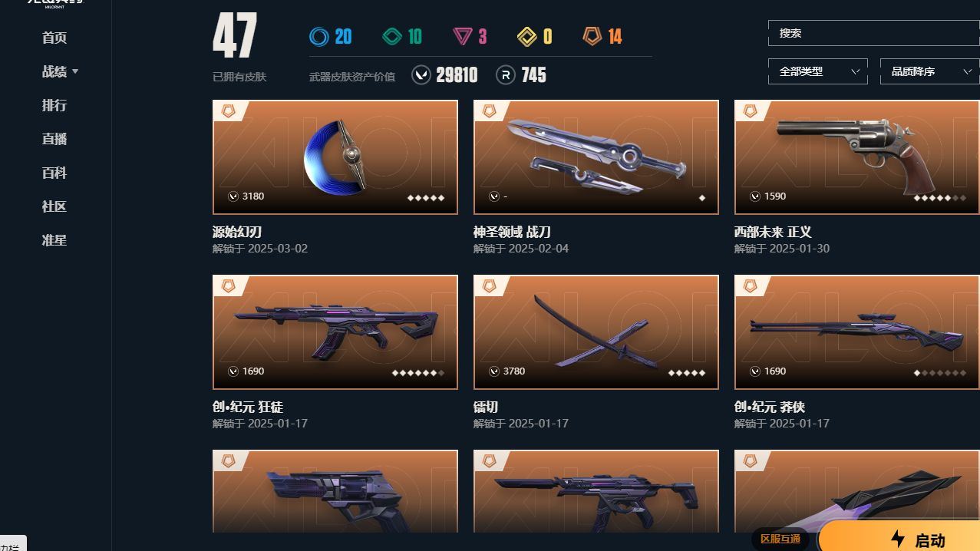This screenshot has width=980, height=551.
Task: Click the orange Exclusive tier icon showing 14
Action: (592, 36)
